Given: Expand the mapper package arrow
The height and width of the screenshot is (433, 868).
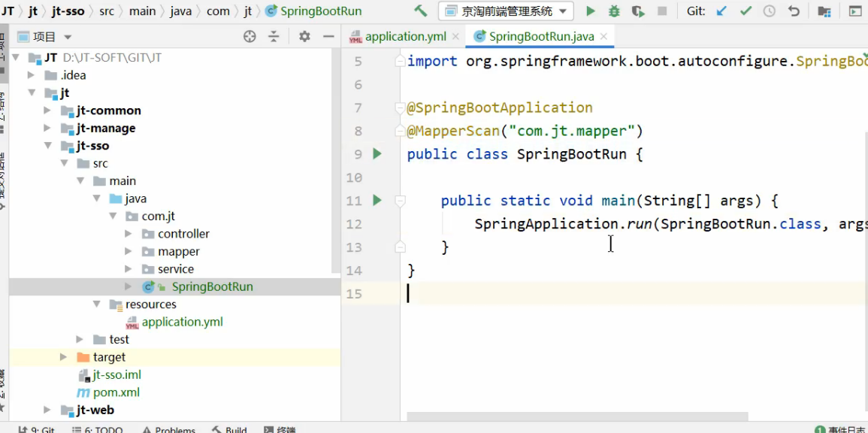Looking at the screenshot, I should pos(129,251).
